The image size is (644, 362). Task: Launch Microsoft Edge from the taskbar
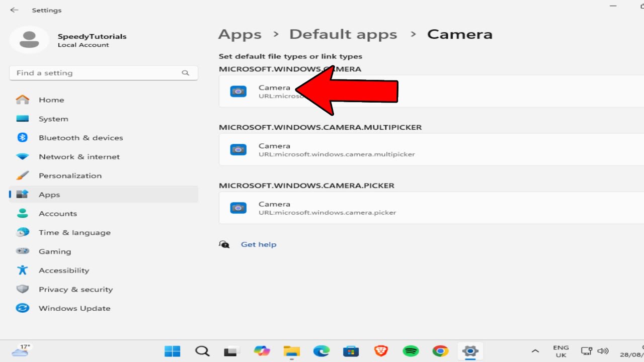[321, 351]
